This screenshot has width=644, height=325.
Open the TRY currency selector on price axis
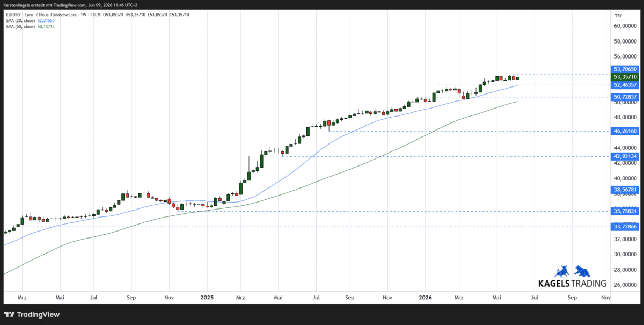point(618,16)
